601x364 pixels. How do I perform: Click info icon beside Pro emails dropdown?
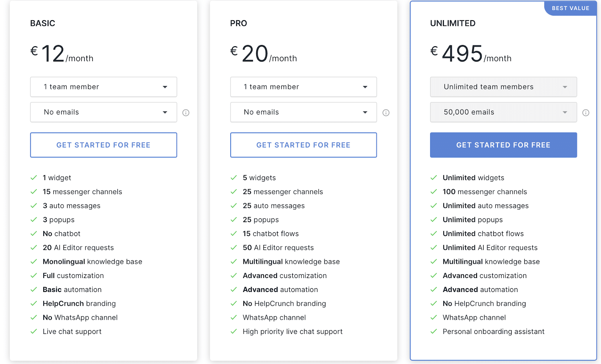[x=386, y=113]
